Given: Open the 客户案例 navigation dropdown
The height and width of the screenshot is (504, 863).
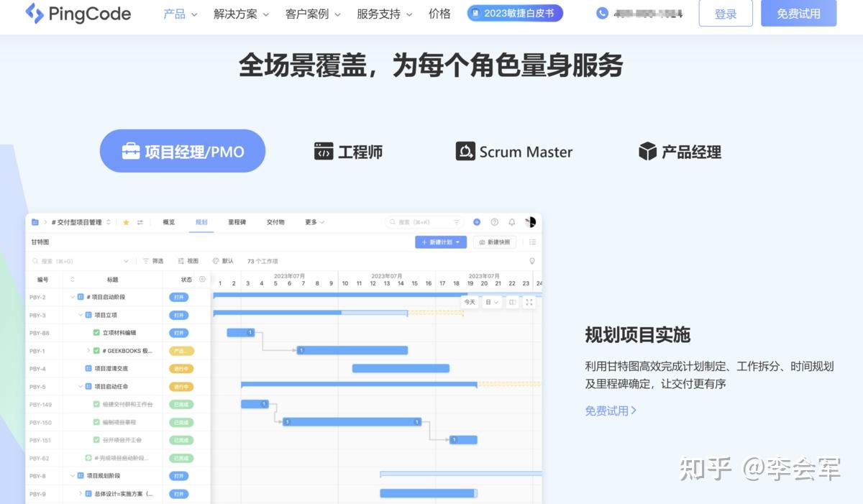Looking at the screenshot, I should click(313, 14).
